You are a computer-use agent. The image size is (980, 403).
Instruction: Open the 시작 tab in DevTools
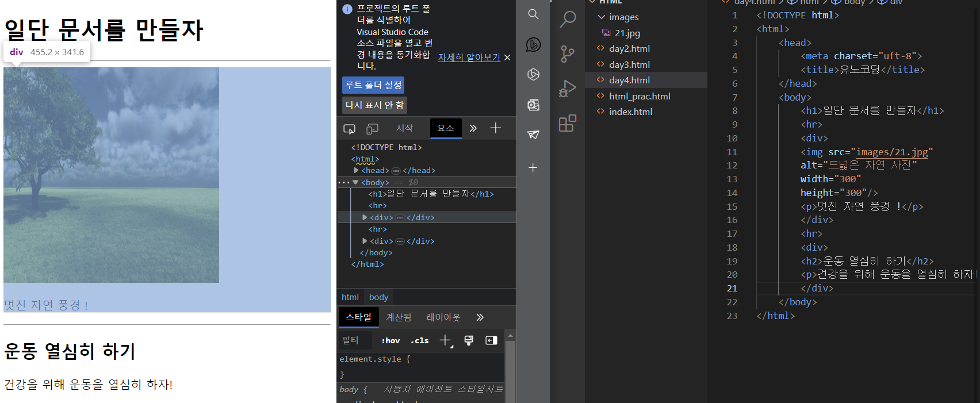(404, 128)
